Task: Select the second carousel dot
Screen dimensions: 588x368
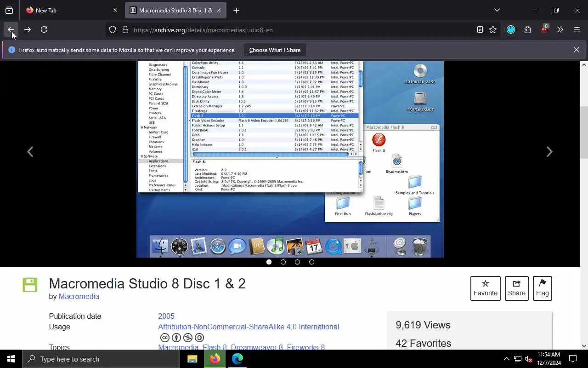Action: click(283, 262)
